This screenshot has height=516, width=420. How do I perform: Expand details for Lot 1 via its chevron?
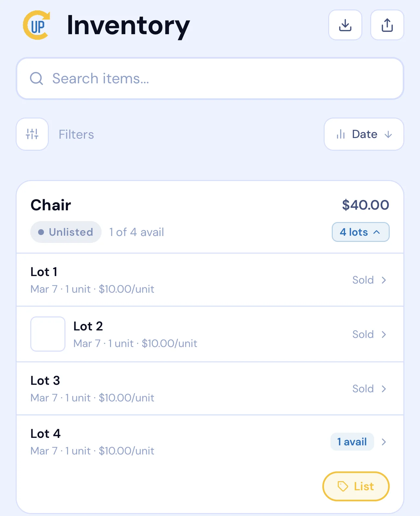coord(384,280)
